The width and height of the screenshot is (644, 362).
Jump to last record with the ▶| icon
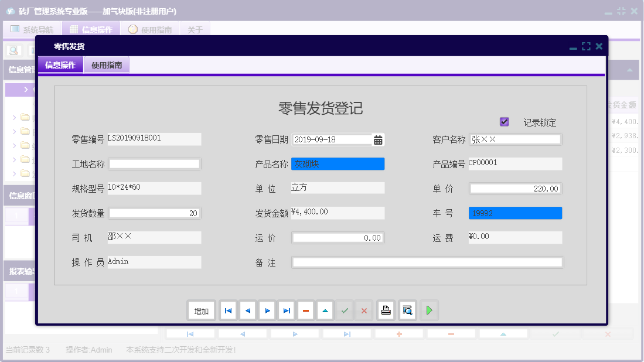coord(286,310)
